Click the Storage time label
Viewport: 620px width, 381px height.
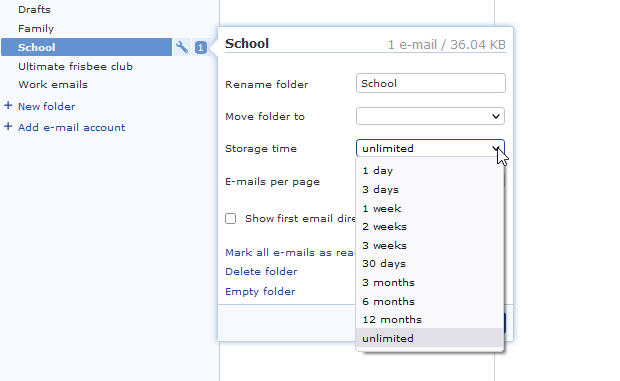(x=261, y=149)
